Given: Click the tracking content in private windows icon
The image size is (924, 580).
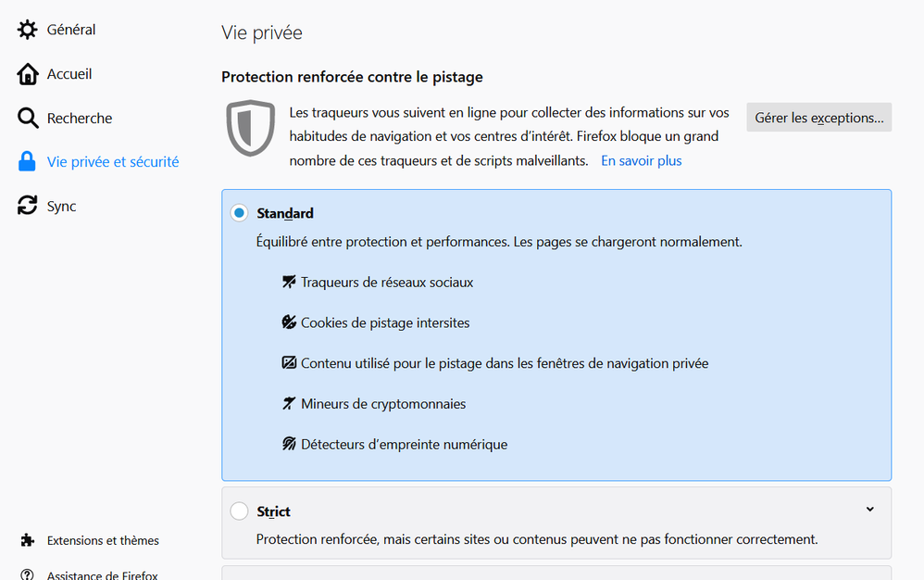Looking at the screenshot, I should point(289,362).
